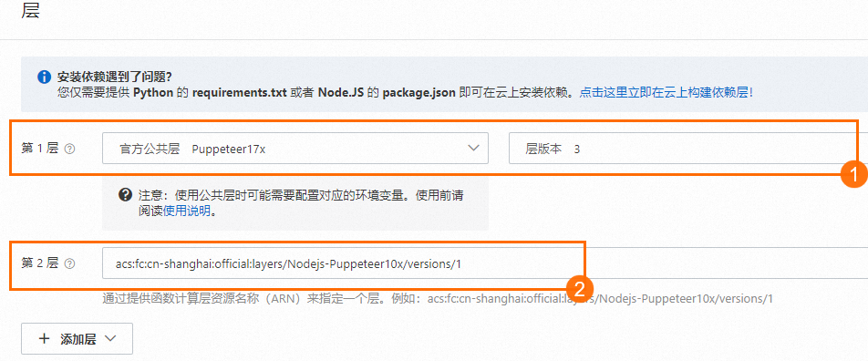
Task: Focus the layer ARN input field
Action: (x=485, y=263)
